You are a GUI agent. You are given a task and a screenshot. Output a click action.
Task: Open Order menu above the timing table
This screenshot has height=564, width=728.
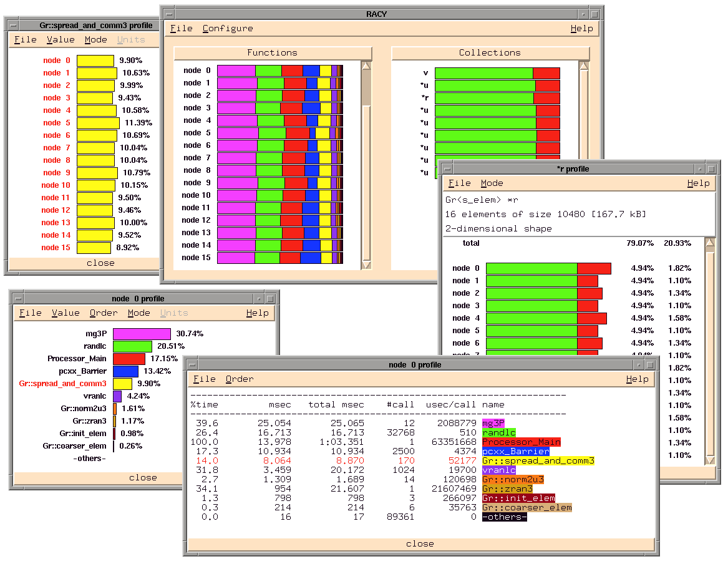coord(240,379)
